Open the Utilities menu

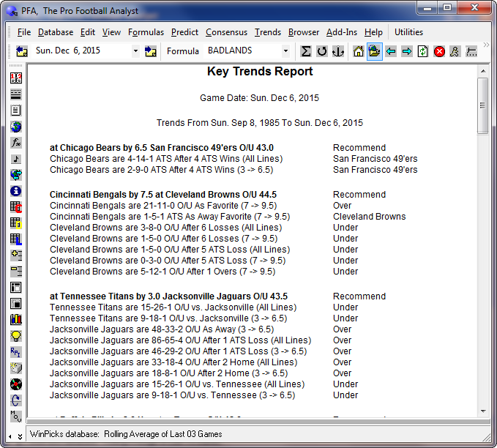(x=408, y=32)
